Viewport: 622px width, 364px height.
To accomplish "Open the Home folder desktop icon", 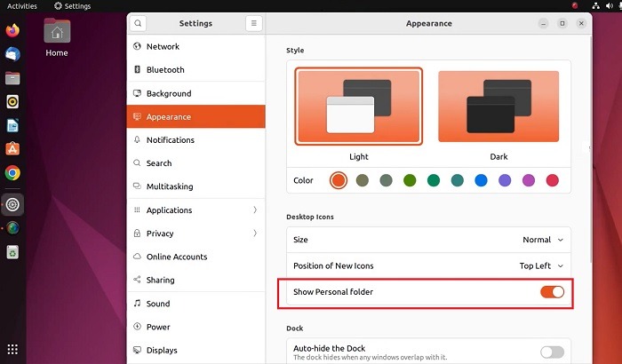I will point(57,38).
